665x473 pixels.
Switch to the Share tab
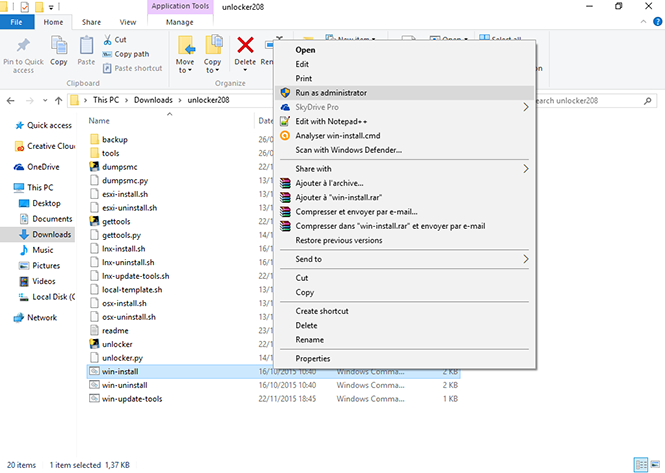coord(91,22)
